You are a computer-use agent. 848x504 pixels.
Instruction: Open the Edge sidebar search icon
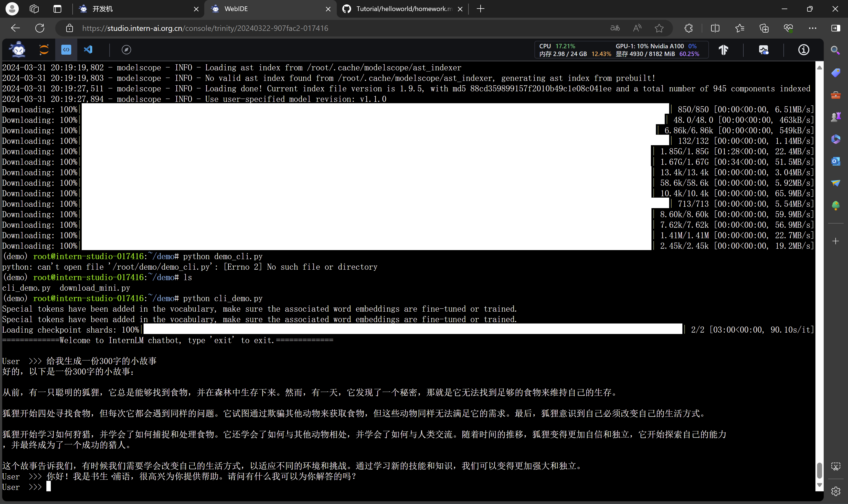(836, 51)
